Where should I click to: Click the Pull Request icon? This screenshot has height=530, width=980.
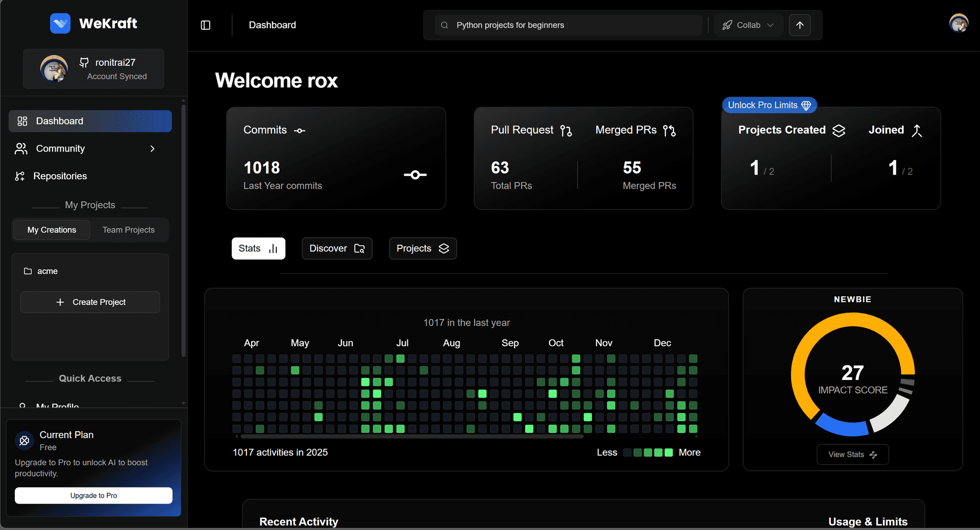click(x=566, y=131)
